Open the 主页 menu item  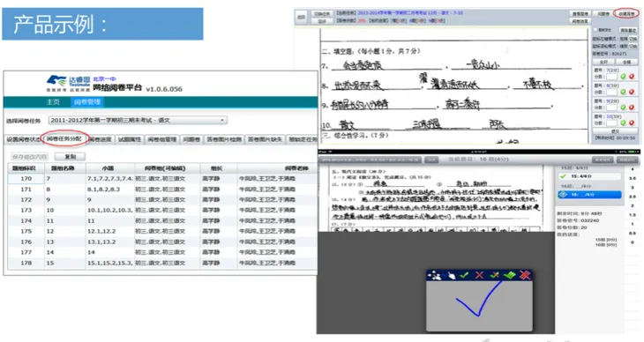coord(53,102)
